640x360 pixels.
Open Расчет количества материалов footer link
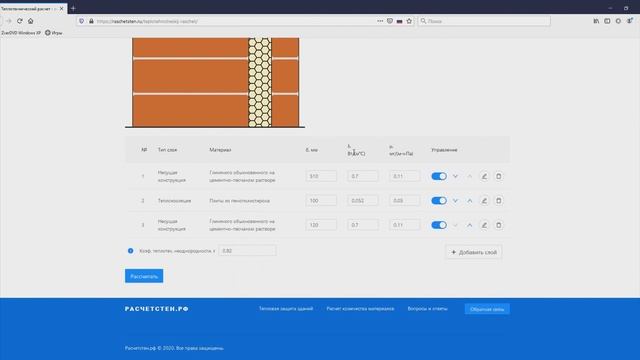tap(360, 309)
